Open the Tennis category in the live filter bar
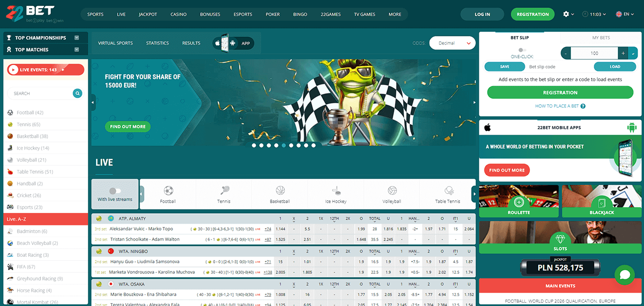 pyautogui.click(x=224, y=189)
